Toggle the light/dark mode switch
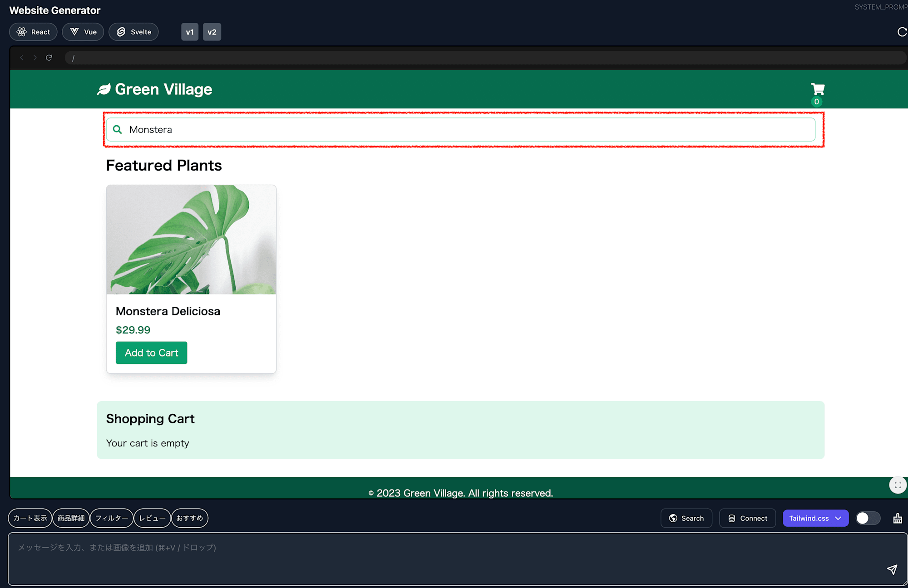 tap(868, 517)
